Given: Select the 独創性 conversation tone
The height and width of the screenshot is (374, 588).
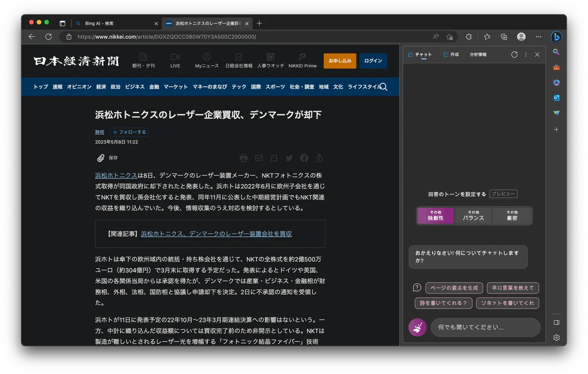Looking at the screenshot, I should pyautogui.click(x=435, y=215).
